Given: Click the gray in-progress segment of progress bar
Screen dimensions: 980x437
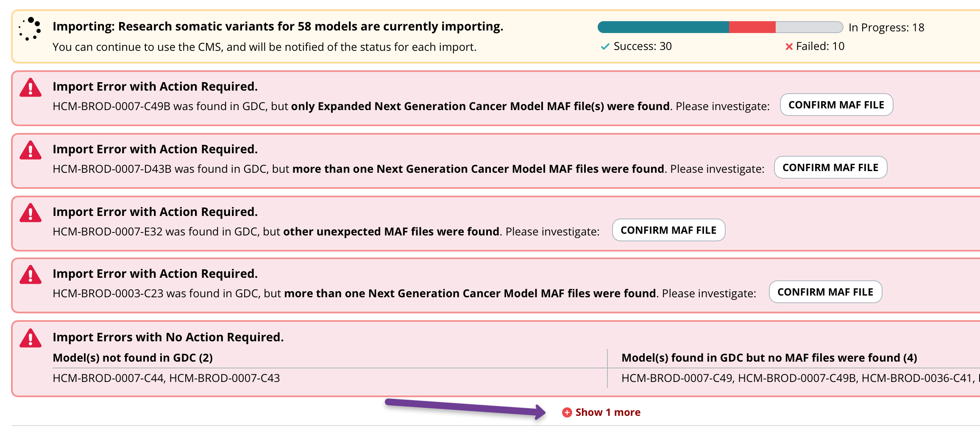Looking at the screenshot, I should point(809,27).
